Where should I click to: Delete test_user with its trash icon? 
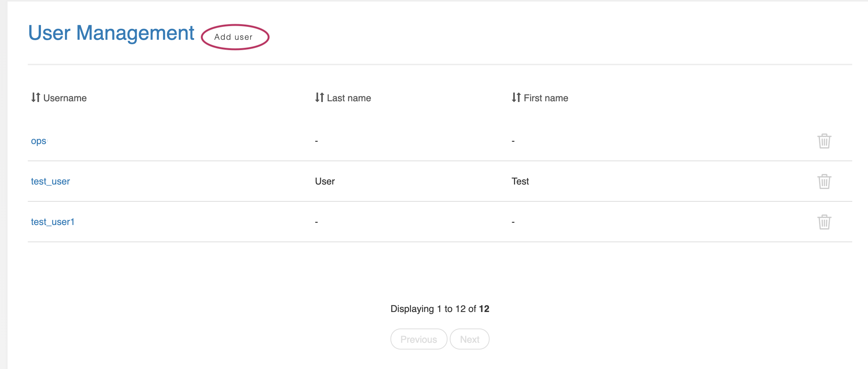pos(824,181)
